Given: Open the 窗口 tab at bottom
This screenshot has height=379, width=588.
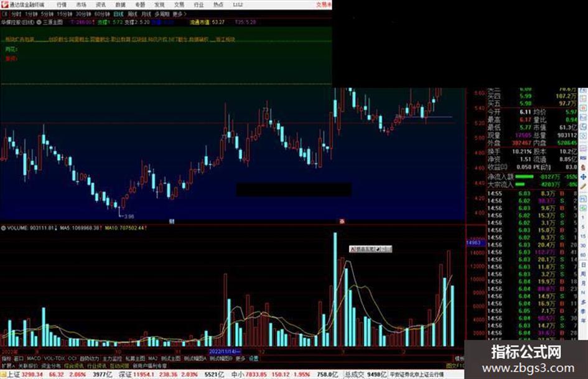Looking at the screenshot, I should pyautogui.click(x=19, y=358).
